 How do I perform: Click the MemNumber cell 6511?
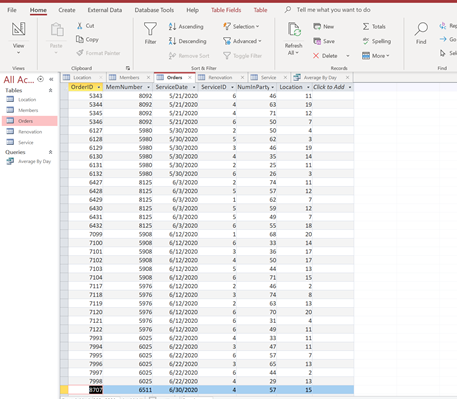pos(128,390)
